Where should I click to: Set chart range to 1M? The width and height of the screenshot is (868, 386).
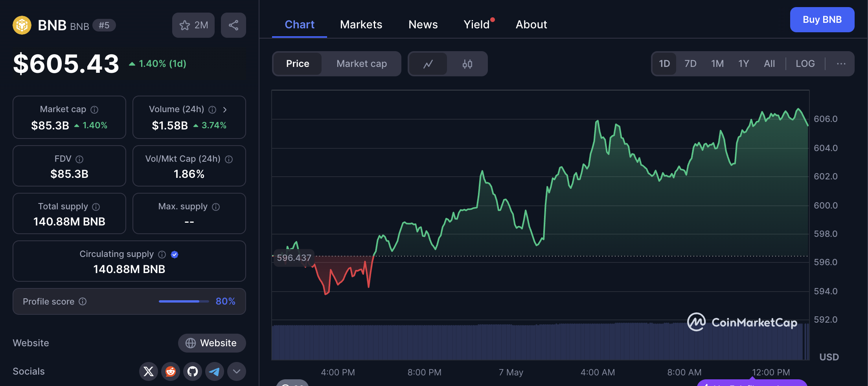[x=717, y=64]
